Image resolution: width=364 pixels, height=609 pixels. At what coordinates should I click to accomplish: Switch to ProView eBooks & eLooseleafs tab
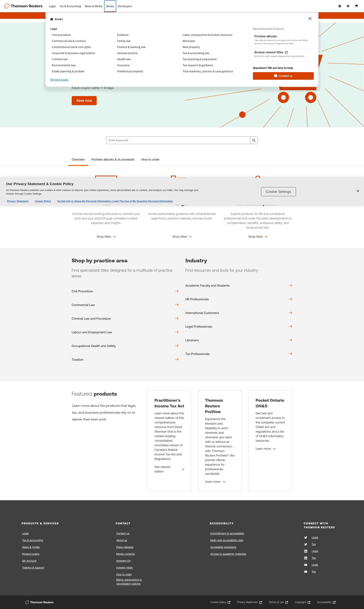[x=113, y=160]
